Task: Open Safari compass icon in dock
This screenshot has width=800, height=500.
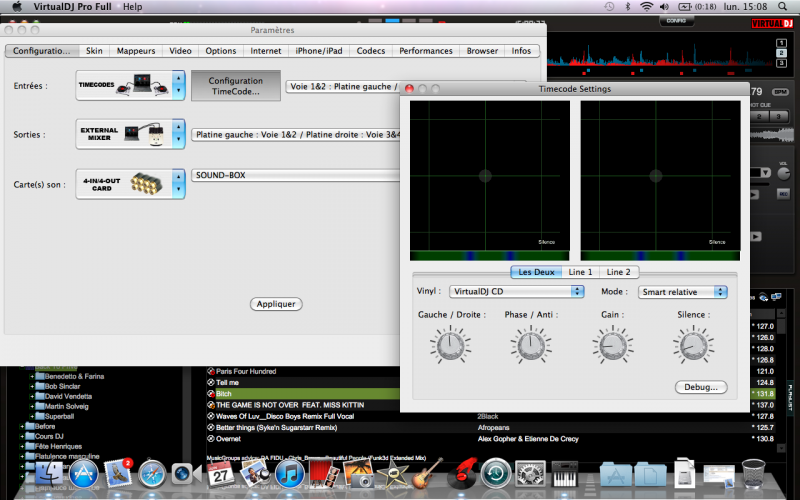Action: (152, 474)
